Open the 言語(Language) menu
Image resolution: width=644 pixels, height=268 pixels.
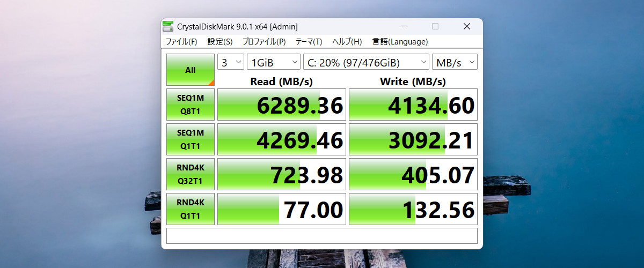[x=400, y=42]
